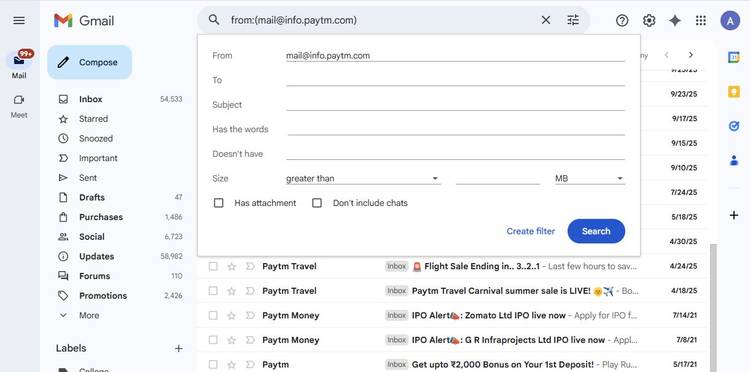Click the search magnifier icon
Image resolution: width=750 pixels, height=372 pixels.
214,20
